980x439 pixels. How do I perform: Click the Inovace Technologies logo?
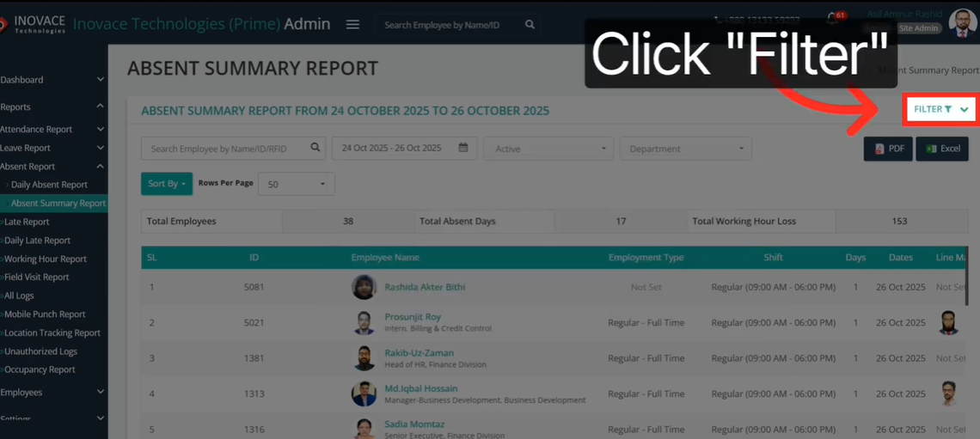coord(34,25)
